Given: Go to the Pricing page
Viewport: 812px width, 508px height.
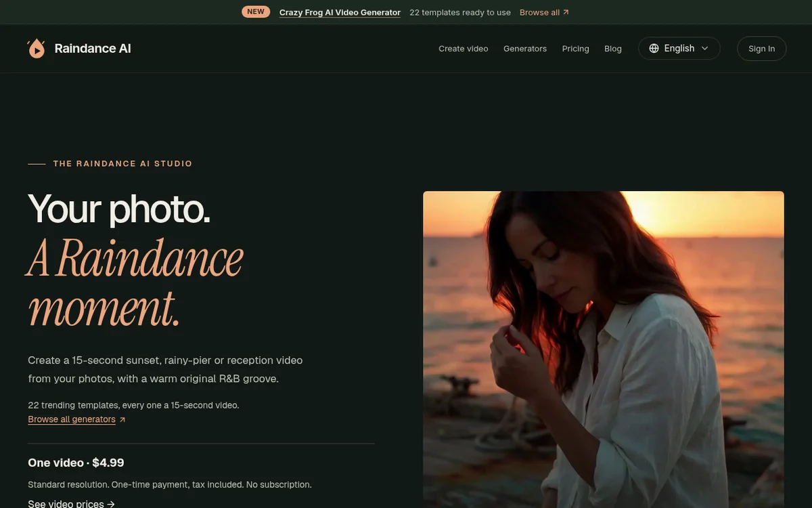Looking at the screenshot, I should click(576, 49).
